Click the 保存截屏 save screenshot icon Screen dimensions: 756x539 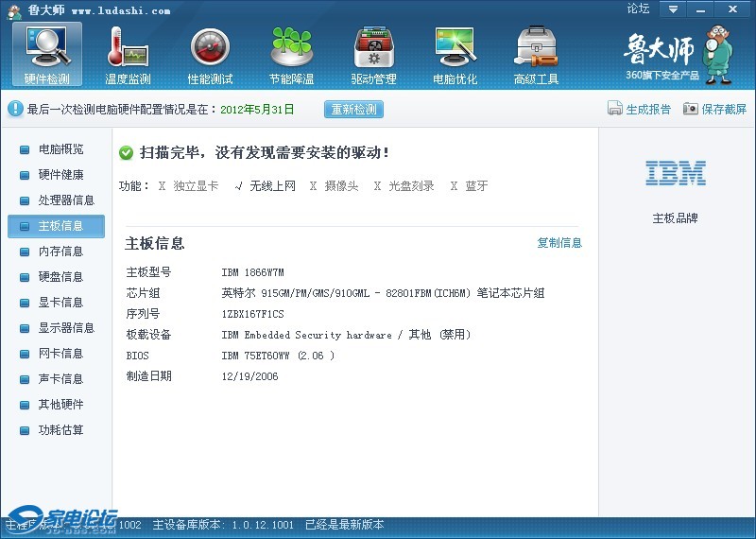point(691,109)
